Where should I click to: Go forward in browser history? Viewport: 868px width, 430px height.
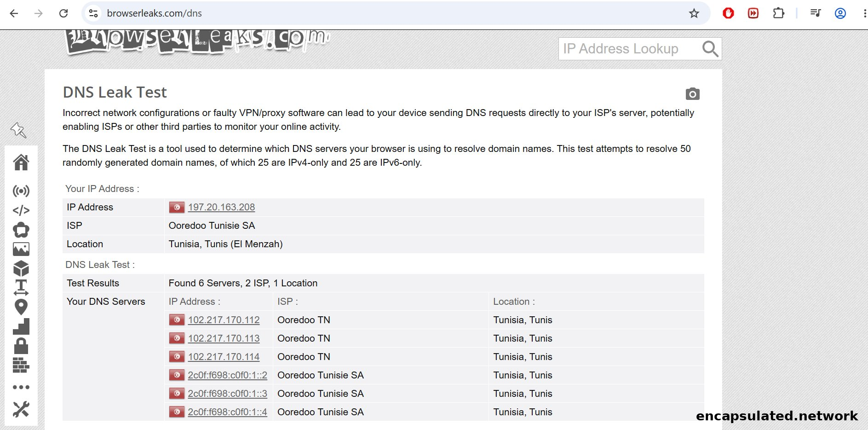pyautogui.click(x=39, y=13)
